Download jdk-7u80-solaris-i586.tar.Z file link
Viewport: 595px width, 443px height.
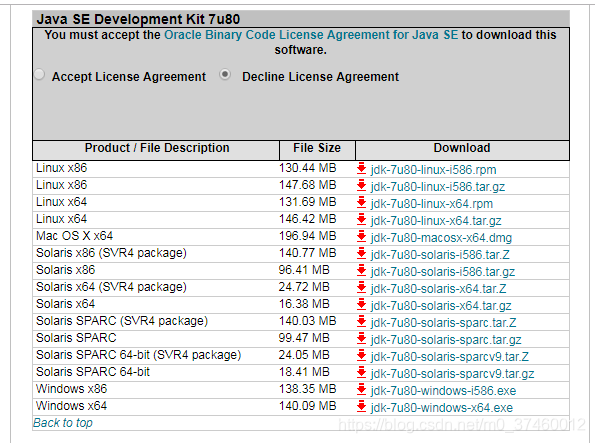click(x=440, y=255)
